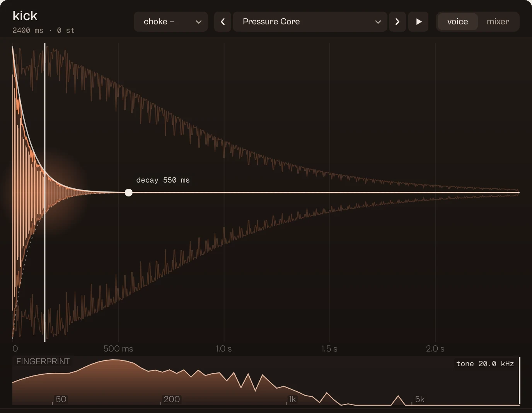This screenshot has height=413, width=532.
Task: Click the FINGERPRINT spectrum label
Action: (x=43, y=362)
